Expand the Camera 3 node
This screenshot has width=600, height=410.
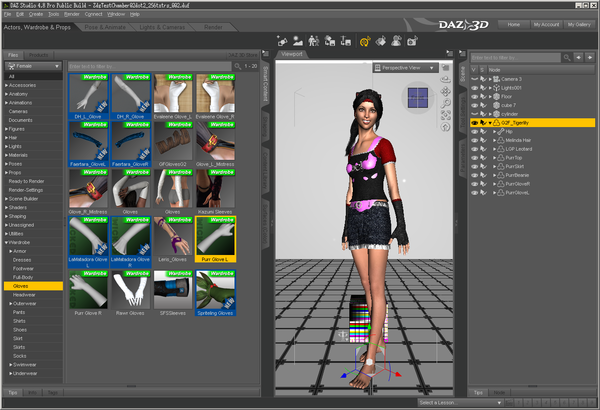(x=490, y=79)
